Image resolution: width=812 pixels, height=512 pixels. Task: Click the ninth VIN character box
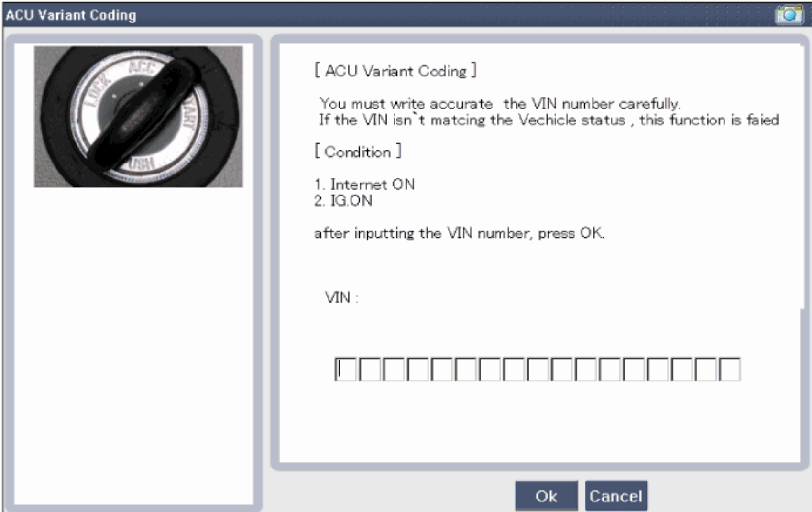[x=538, y=369]
